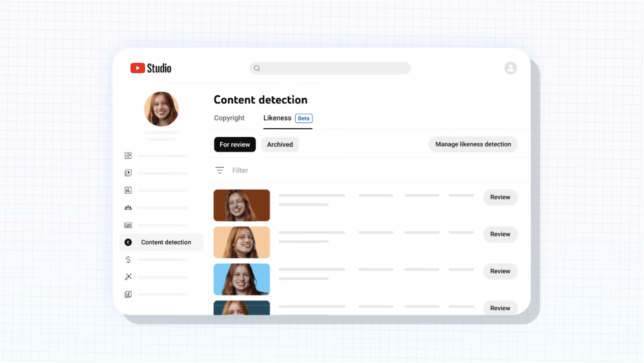The image size is (644, 363).
Task: Show the Archived matches
Action: [x=280, y=145]
